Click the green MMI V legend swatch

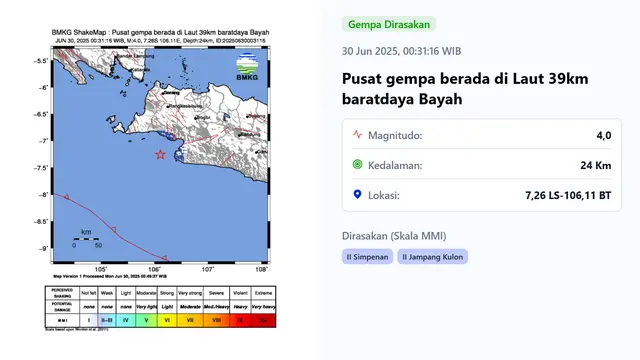pos(146,320)
